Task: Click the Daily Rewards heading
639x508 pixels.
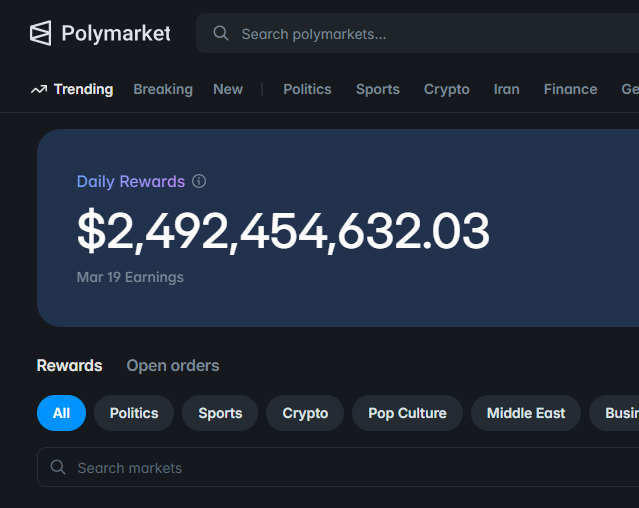Action: pyautogui.click(x=131, y=181)
